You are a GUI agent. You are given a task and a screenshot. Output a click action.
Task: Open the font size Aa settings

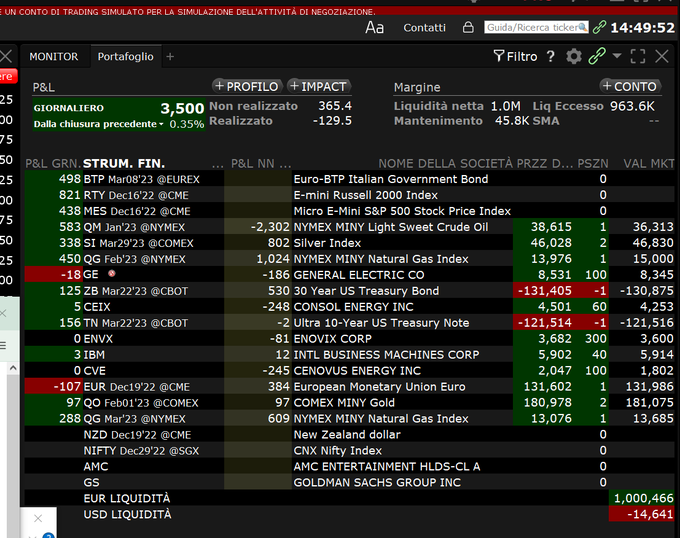(x=374, y=28)
